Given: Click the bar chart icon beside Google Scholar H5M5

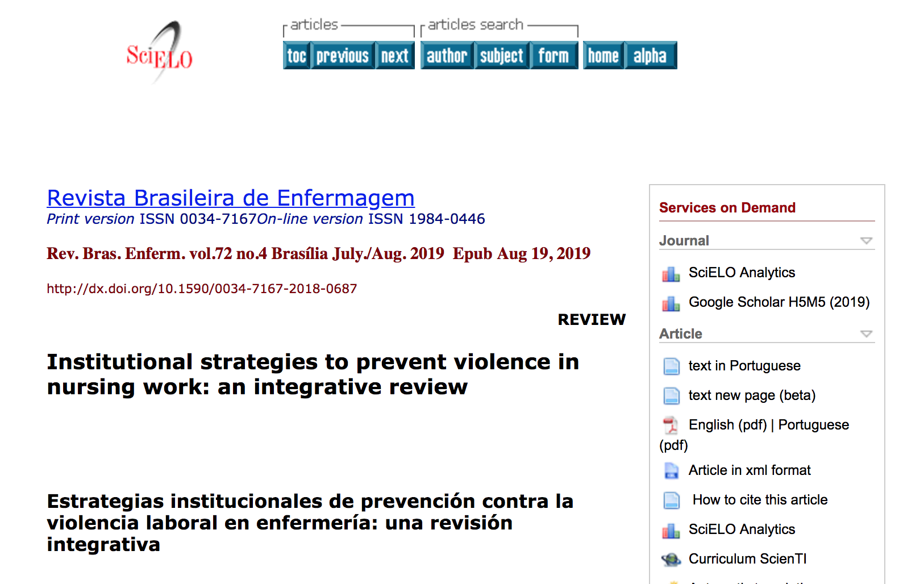Looking at the screenshot, I should click(671, 303).
